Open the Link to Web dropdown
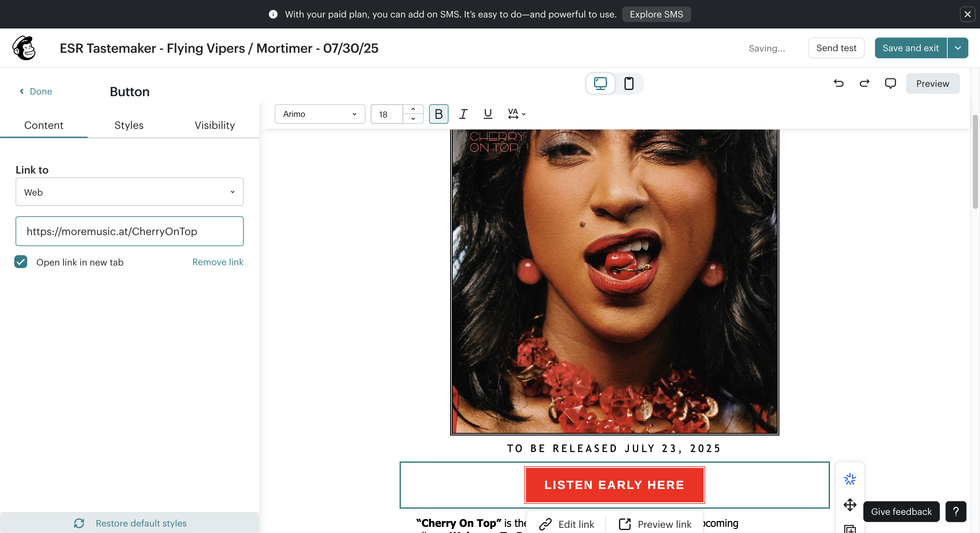Image resolution: width=980 pixels, height=533 pixels. click(x=129, y=192)
